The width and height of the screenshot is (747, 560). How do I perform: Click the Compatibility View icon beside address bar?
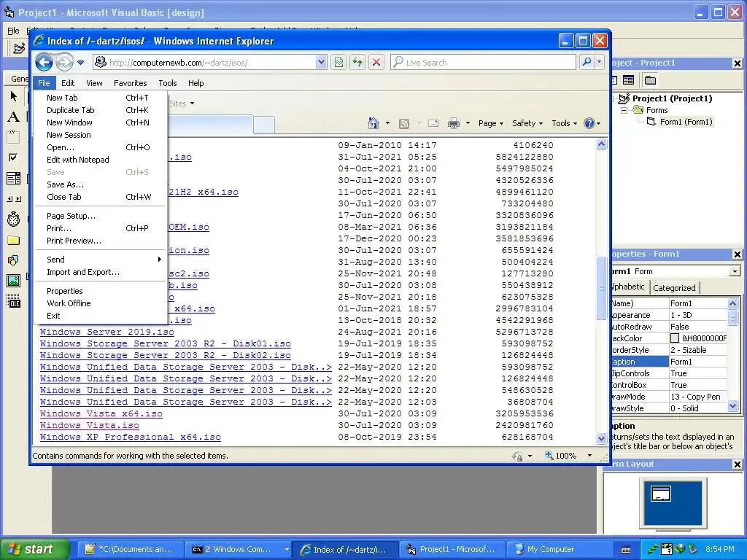click(x=338, y=62)
